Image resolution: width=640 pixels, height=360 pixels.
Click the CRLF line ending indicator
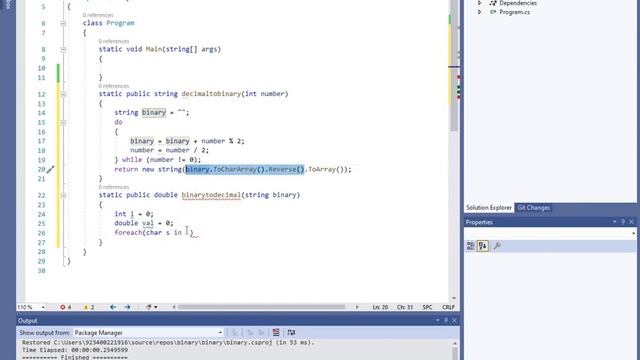point(448,307)
